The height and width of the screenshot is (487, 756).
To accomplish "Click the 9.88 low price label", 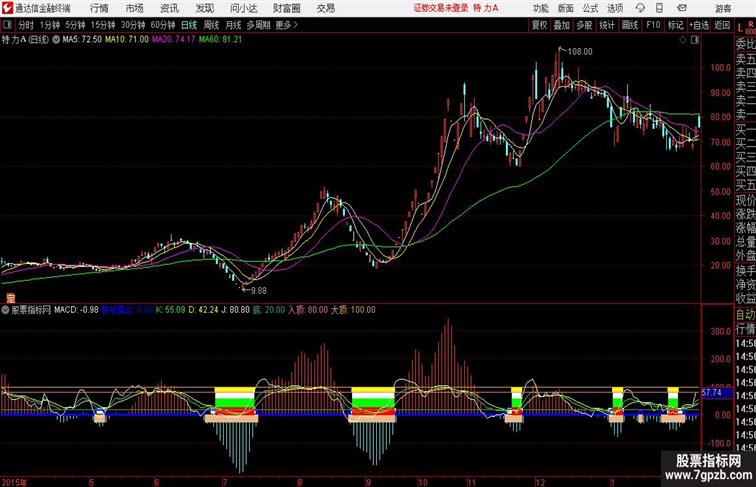I will tap(258, 291).
